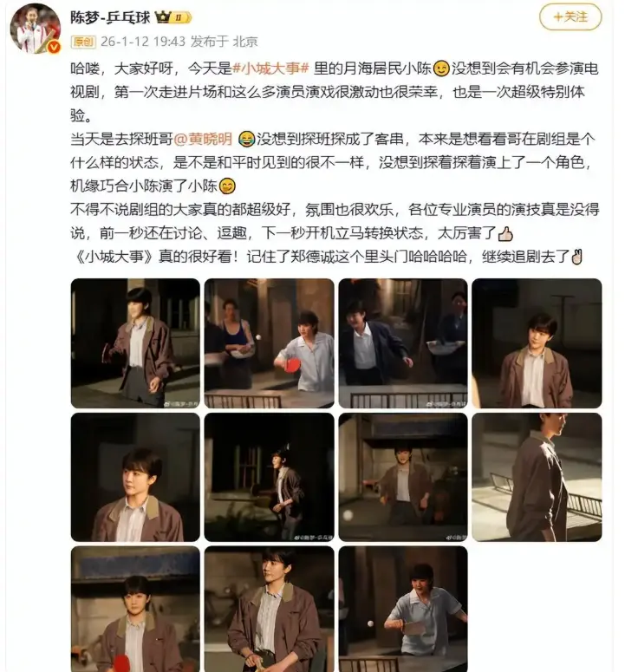Click the 原创 original post tag
Image resolution: width=625 pixels, height=672 pixels.
point(83,42)
